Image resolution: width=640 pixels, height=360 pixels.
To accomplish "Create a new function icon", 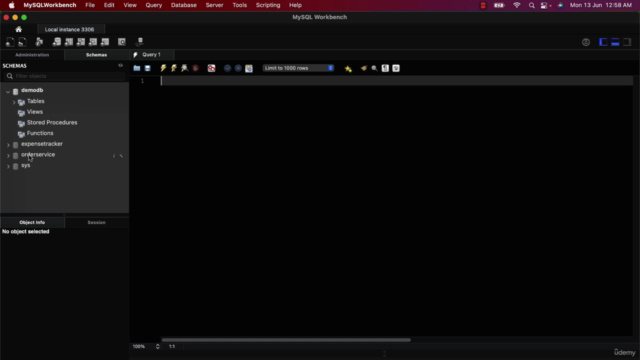I will [105, 42].
